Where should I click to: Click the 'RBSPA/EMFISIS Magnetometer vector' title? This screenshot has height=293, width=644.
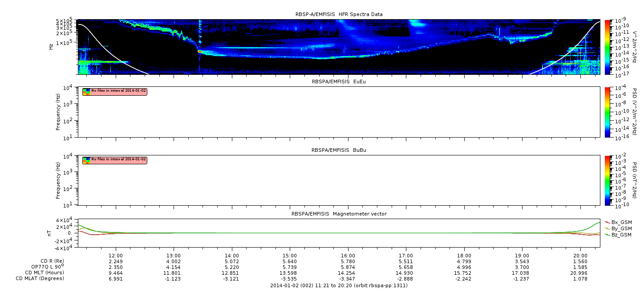click(x=339, y=214)
